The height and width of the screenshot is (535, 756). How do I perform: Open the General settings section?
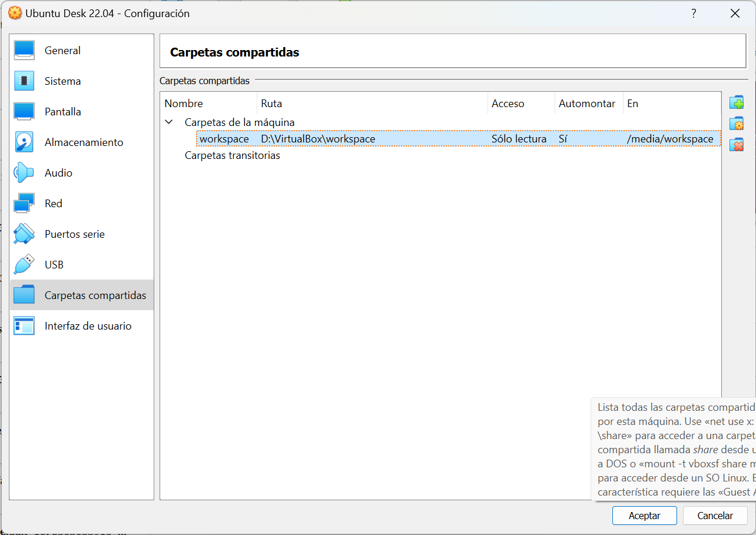pyautogui.click(x=62, y=50)
